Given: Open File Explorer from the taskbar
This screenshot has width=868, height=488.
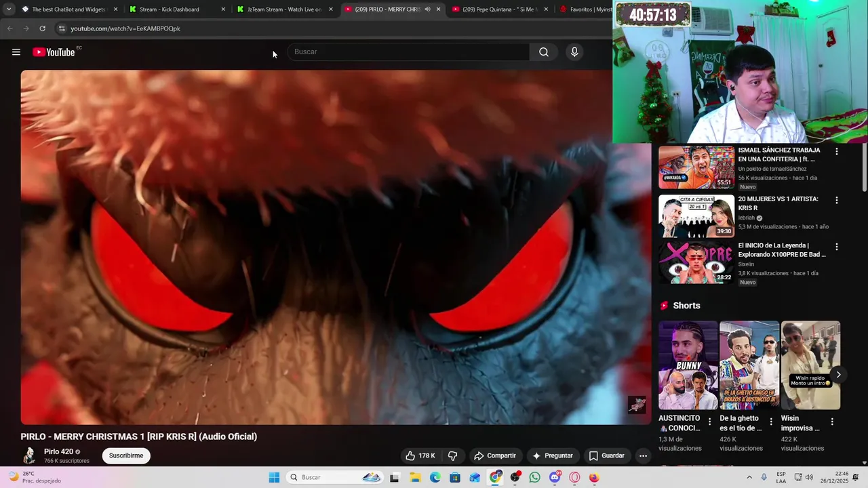Looking at the screenshot, I should [415, 477].
